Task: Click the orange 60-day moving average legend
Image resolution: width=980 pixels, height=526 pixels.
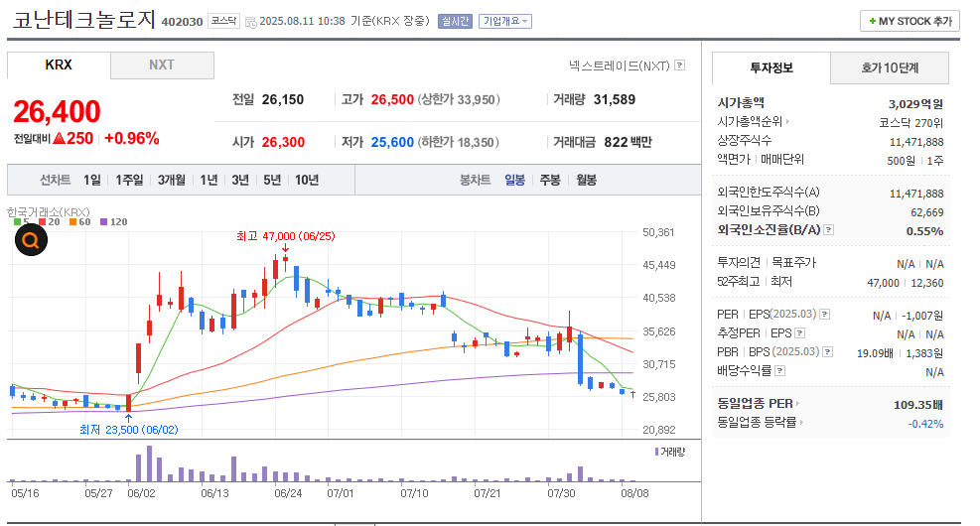Action: point(80,221)
